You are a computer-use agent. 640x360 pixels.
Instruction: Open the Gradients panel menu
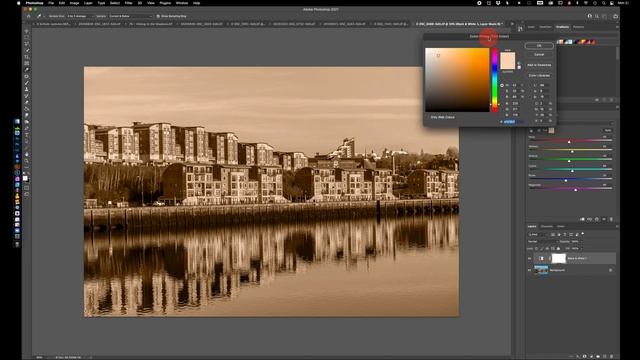617,27
